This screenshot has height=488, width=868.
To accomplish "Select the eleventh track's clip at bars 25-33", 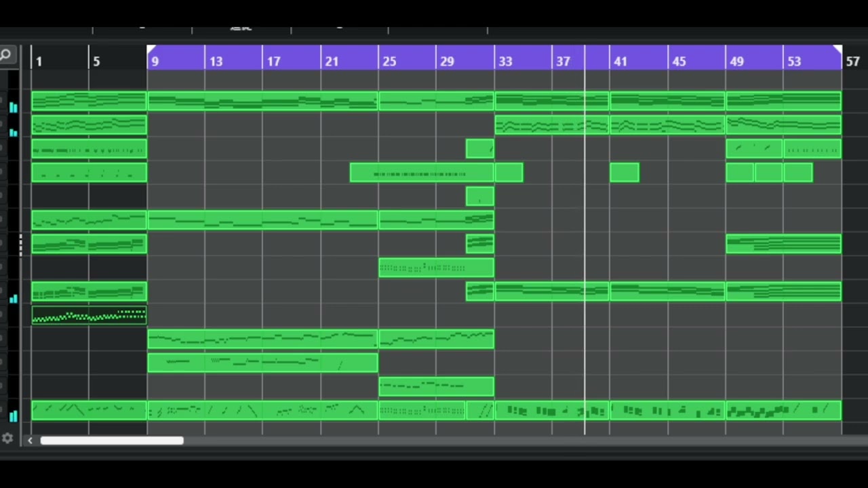I will tap(436, 339).
